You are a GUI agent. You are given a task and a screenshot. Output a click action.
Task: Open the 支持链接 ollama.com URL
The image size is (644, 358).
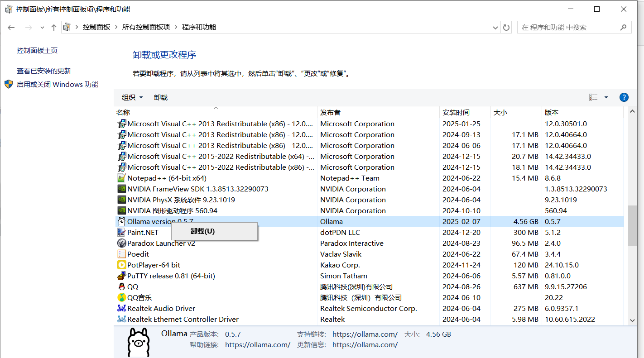click(x=365, y=334)
